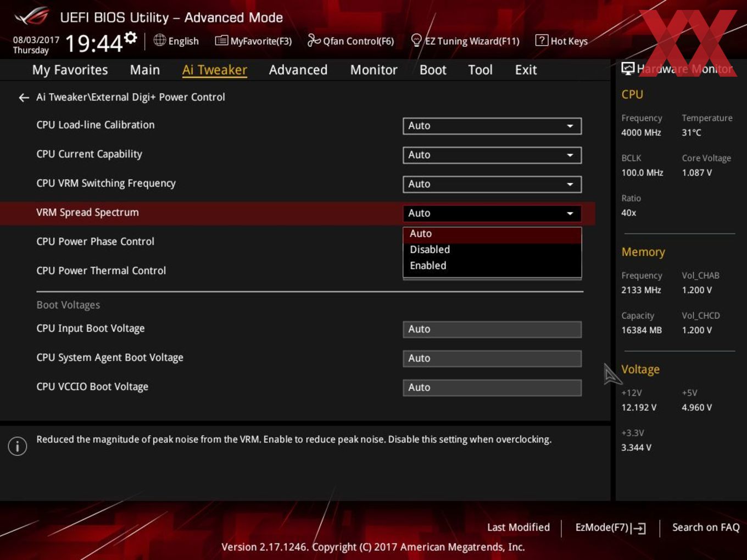Click the 2133 MHz memory frequency value
Screen dimensions: 747x560
click(641, 290)
